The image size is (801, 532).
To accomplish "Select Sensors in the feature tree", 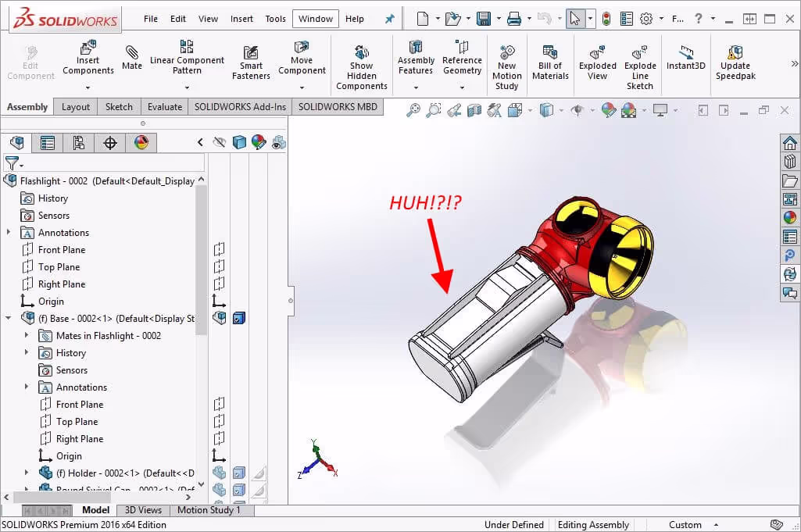I will click(x=54, y=216).
